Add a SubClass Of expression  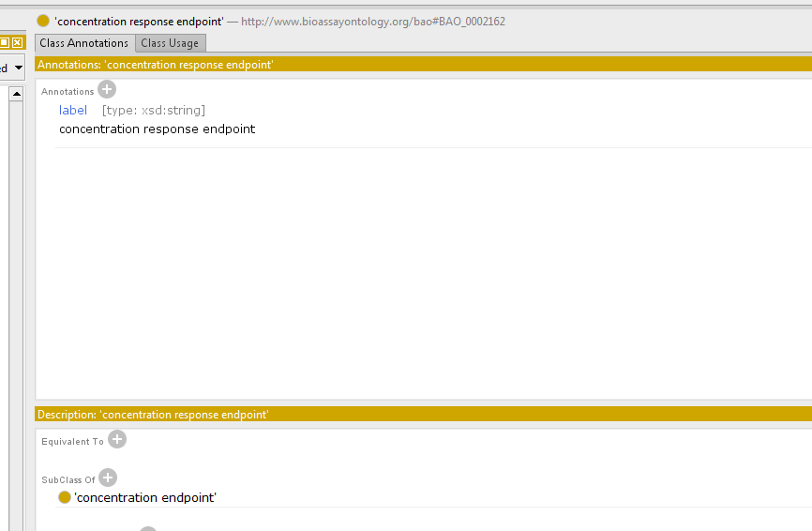point(108,478)
